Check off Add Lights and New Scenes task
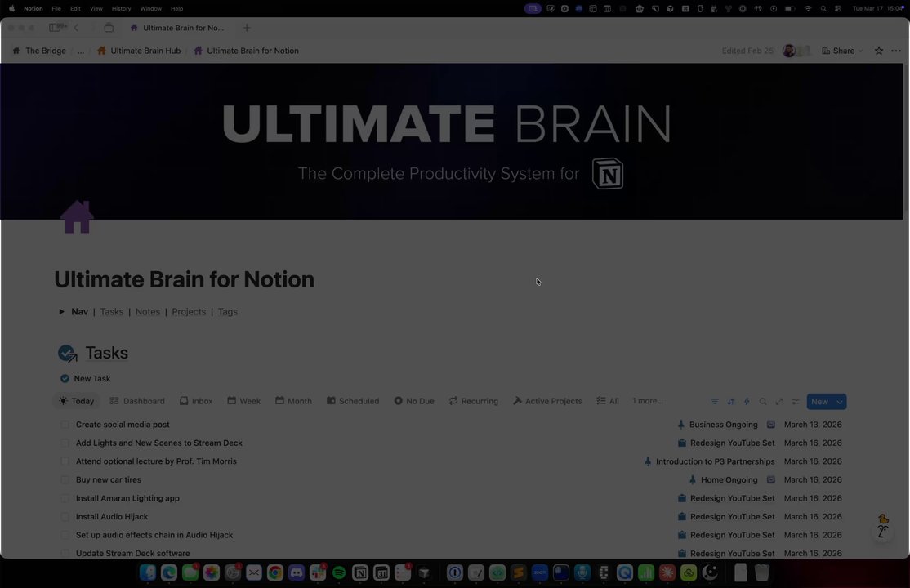Viewport: 910px width, 588px height. pos(65,443)
